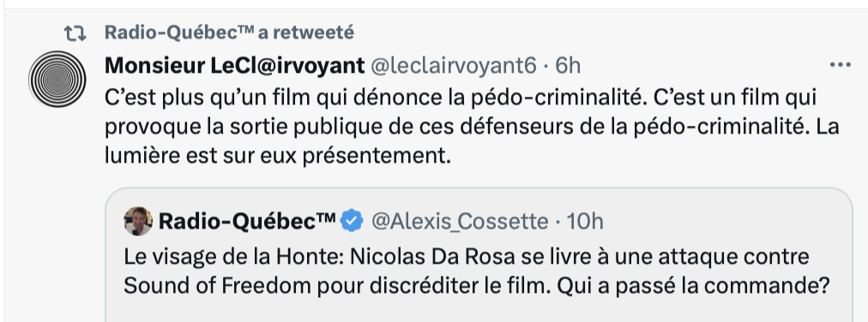This screenshot has width=868, height=322.
Task: Open the tweet via its 6h timestamp
Action: [568, 66]
